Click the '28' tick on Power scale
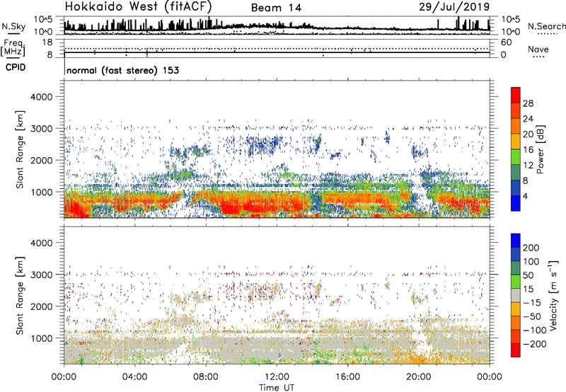The height and width of the screenshot is (392, 566). click(528, 103)
